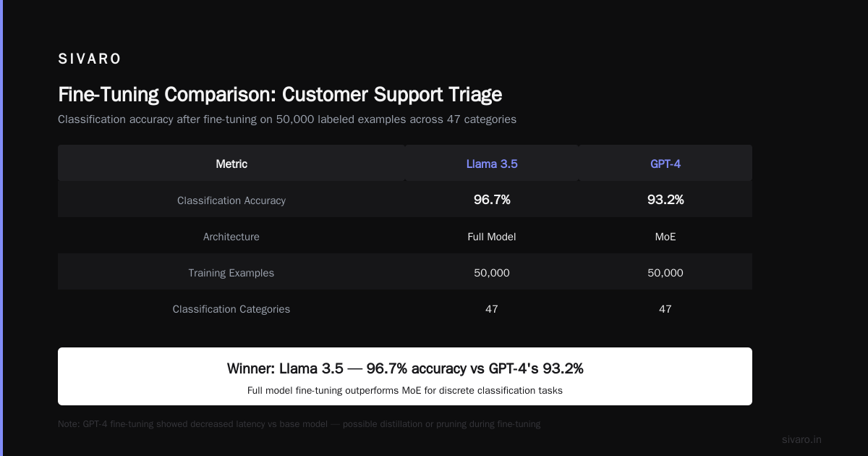Click the 93.2% accuracy value
The image size is (868, 456).
pos(665,200)
